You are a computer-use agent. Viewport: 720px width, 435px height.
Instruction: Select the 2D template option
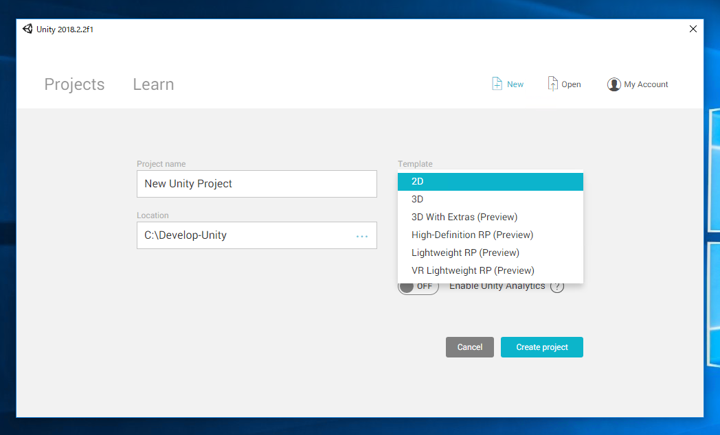coord(490,181)
